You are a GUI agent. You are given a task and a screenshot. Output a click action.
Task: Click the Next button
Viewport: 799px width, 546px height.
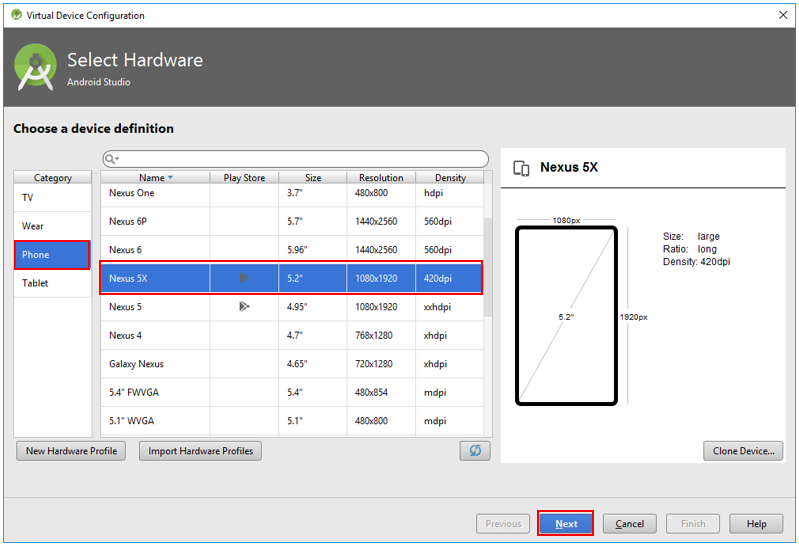pyautogui.click(x=566, y=524)
